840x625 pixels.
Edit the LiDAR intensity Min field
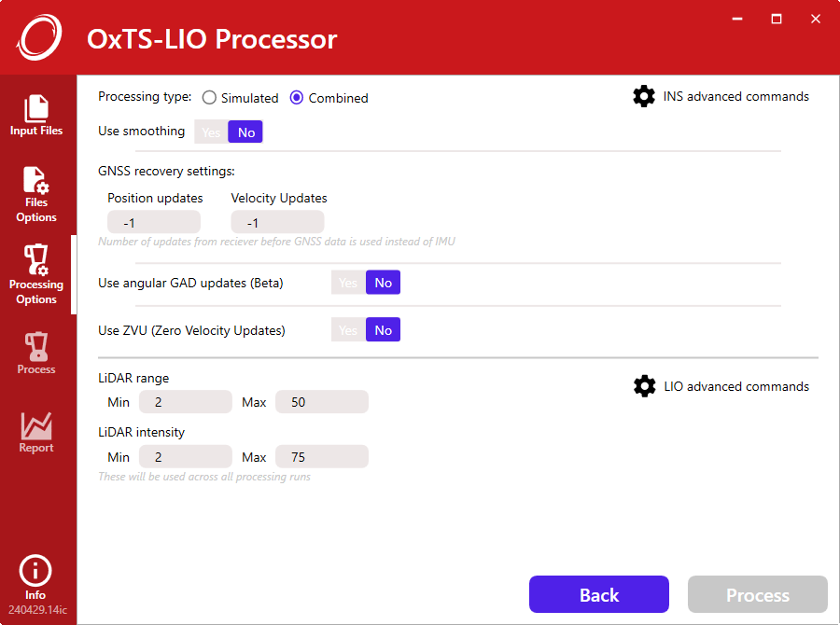pyautogui.click(x=186, y=456)
